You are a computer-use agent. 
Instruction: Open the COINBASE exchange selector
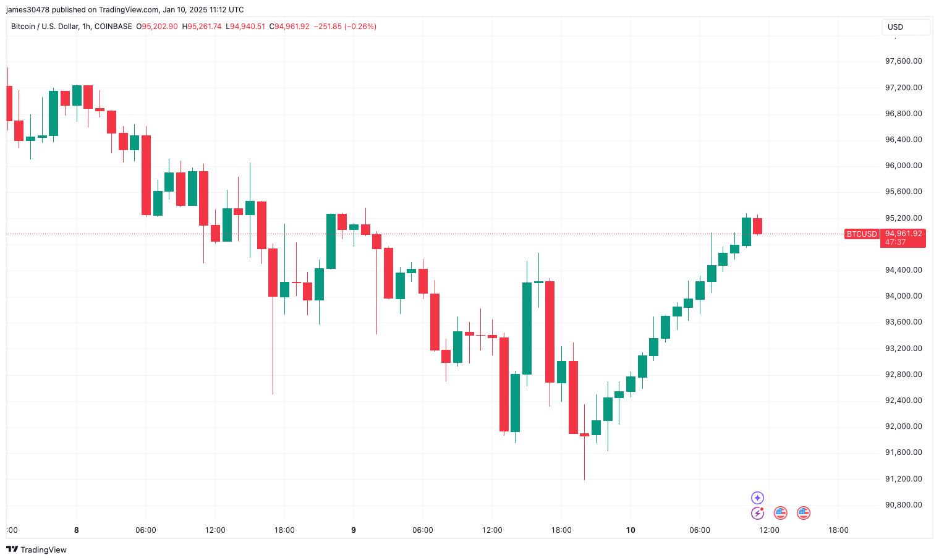pyautogui.click(x=112, y=27)
